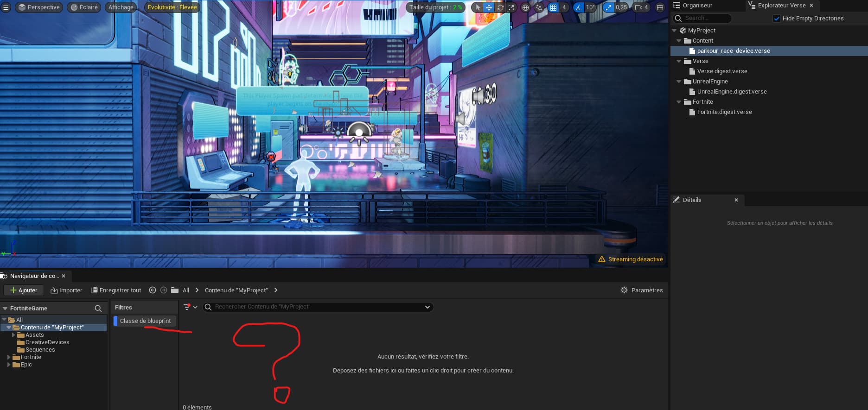Open the Affichage show menu
Viewport: 868px width, 410px height.
coord(121,7)
